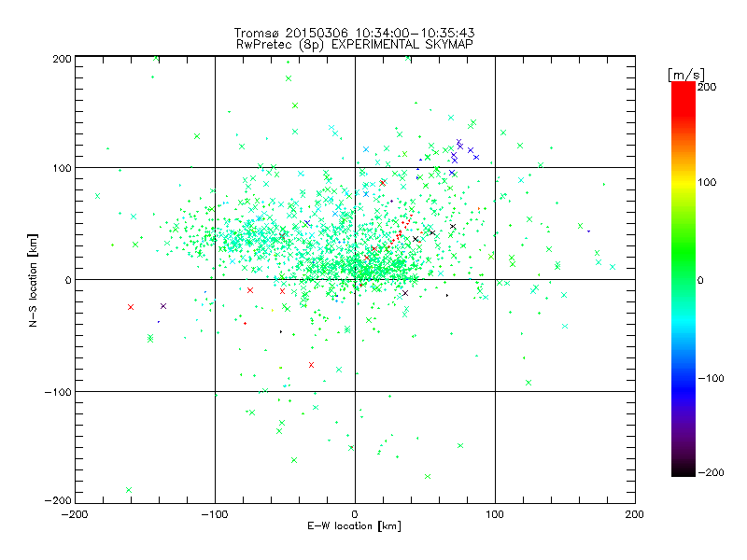Click the title line "Tromsø 20150306 10:34:00-10:35:43"
The height and width of the screenshot is (560, 747).
click(x=354, y=33)
